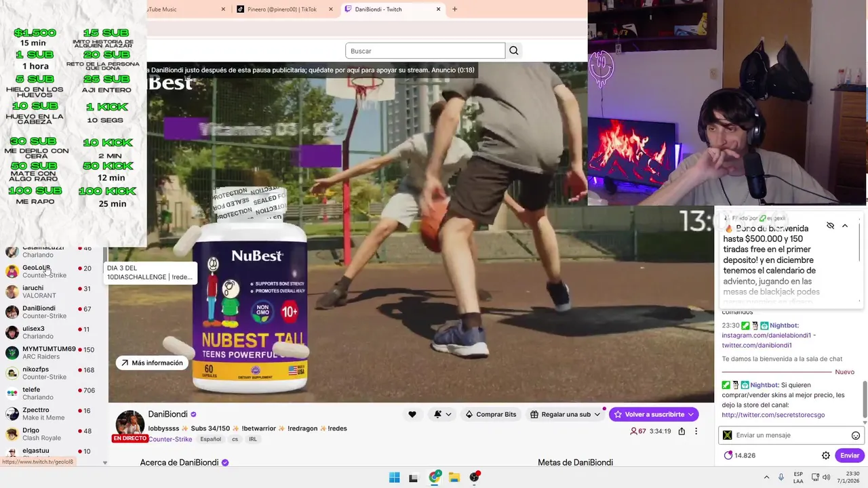Select the cs tag
Image resolution: width=868 pixels, height=488 pixels.
pyautogui.click(x=235, y=439)
